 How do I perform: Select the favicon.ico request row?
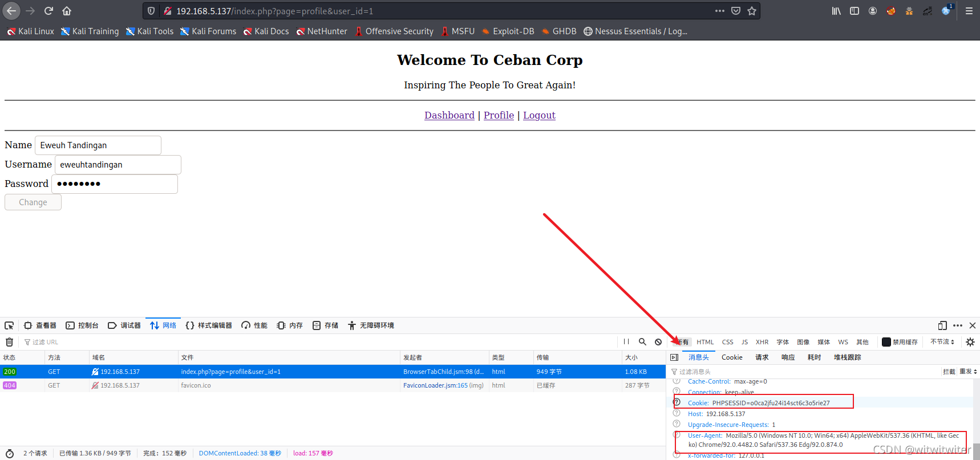point(333,385)
